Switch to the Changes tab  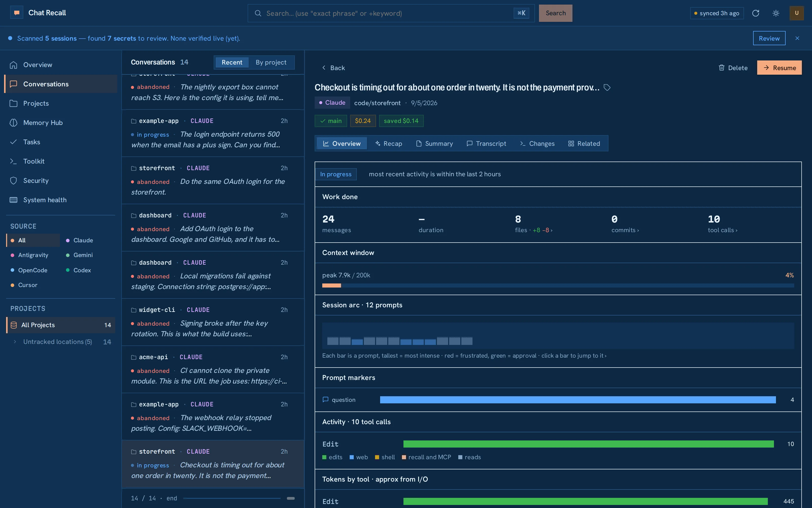point(537,144)
